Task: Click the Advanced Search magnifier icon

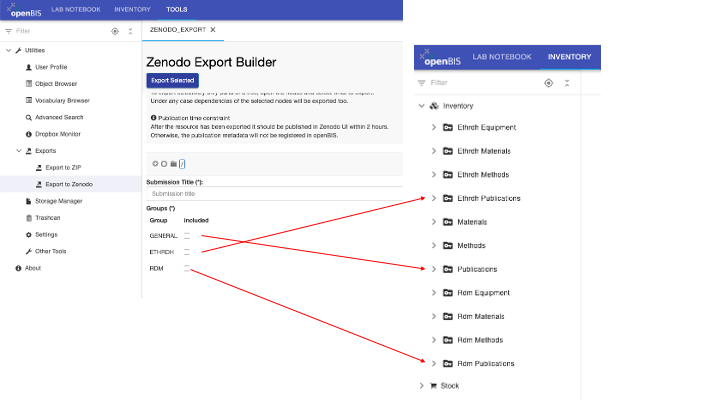Action: (x=28, y=118)
